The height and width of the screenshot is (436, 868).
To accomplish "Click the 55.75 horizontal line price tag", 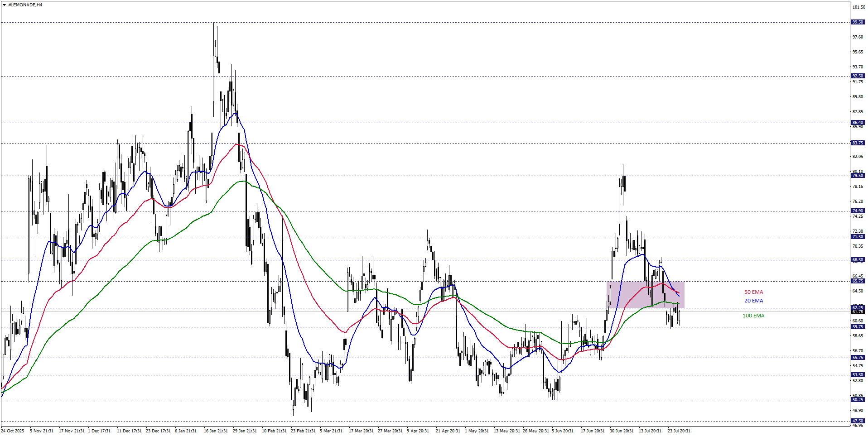I will (858, 358).
